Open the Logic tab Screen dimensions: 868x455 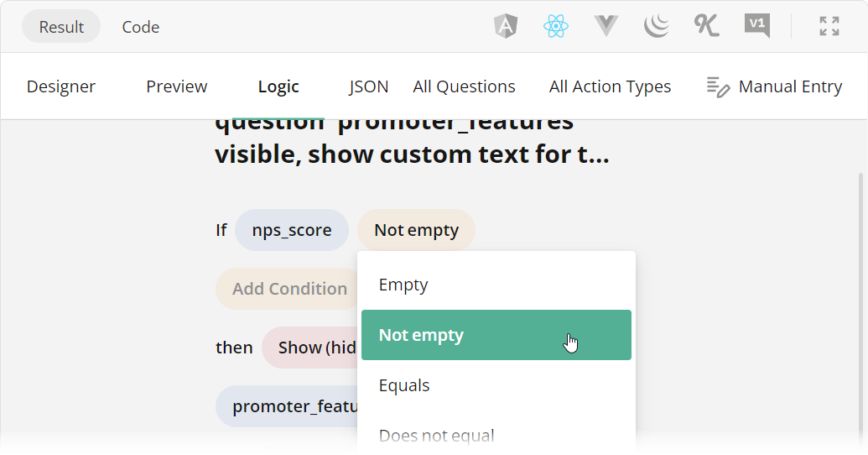[x=278, y=86]
